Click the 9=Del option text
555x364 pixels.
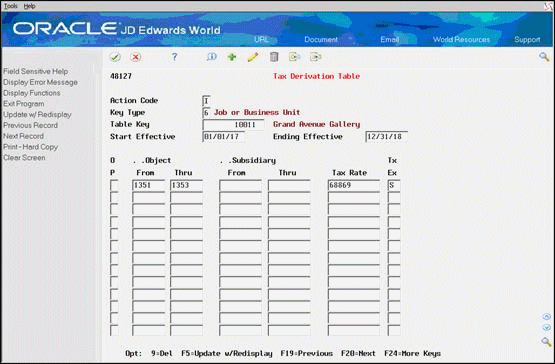tap(162, 353)
